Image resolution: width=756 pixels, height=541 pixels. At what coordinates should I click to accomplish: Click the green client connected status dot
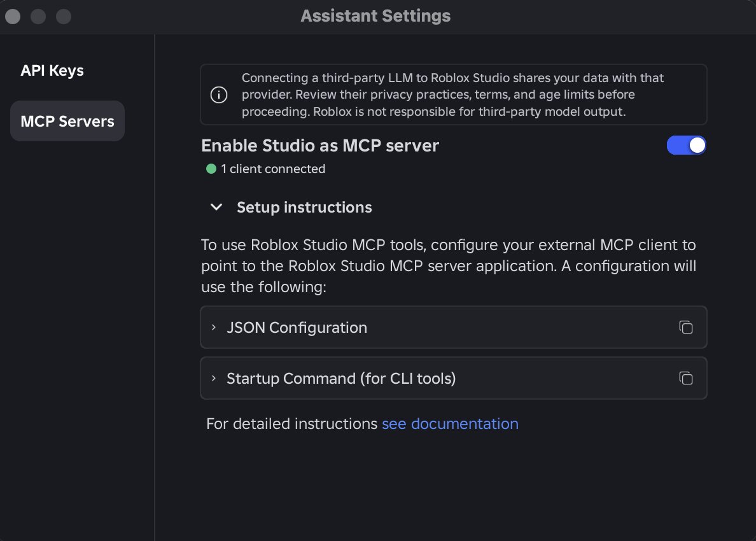211,169
